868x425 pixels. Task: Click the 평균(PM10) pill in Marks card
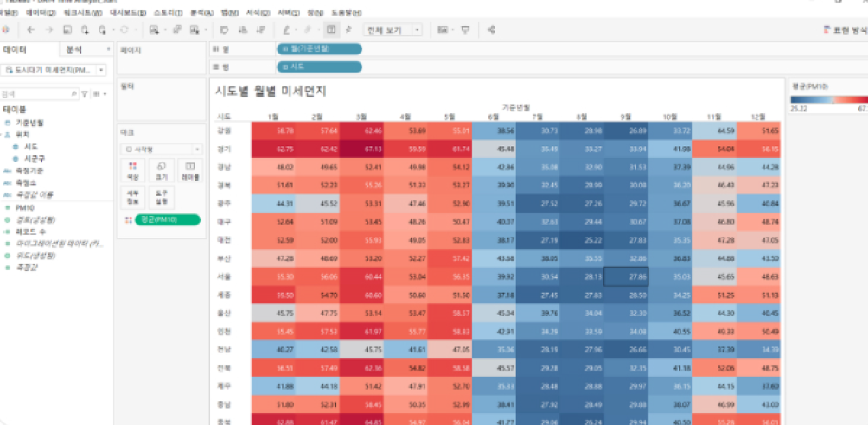[x=168, y=220]
